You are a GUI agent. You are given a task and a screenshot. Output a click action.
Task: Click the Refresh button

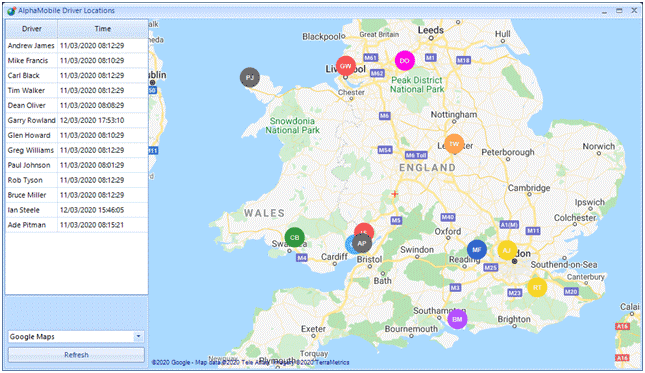(76, 354)
